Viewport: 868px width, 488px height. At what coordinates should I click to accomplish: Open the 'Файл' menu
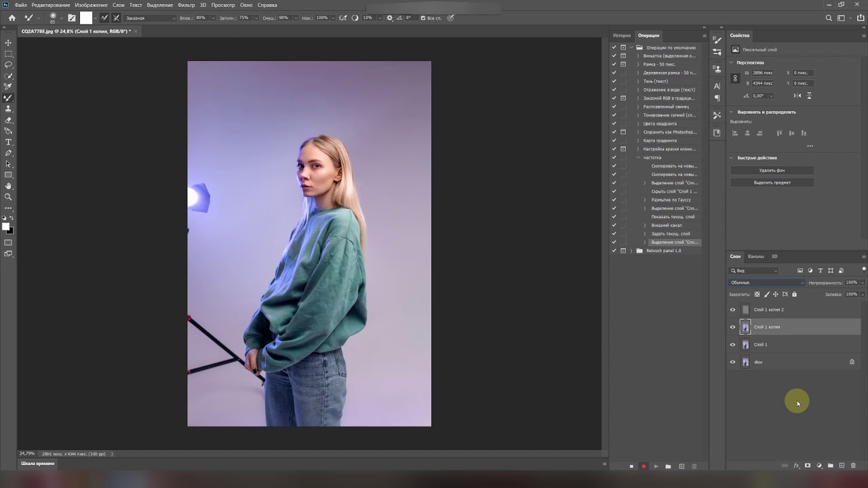point(21,5)
